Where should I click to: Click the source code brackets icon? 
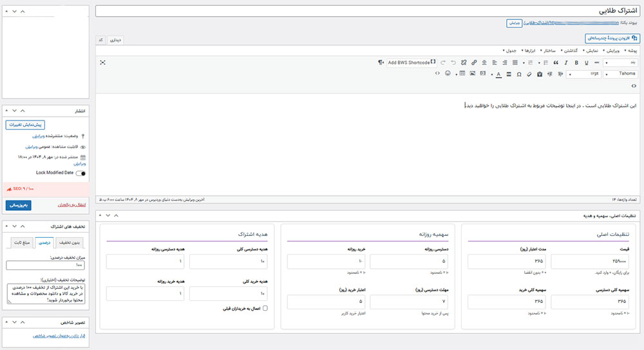pos(438,74)
